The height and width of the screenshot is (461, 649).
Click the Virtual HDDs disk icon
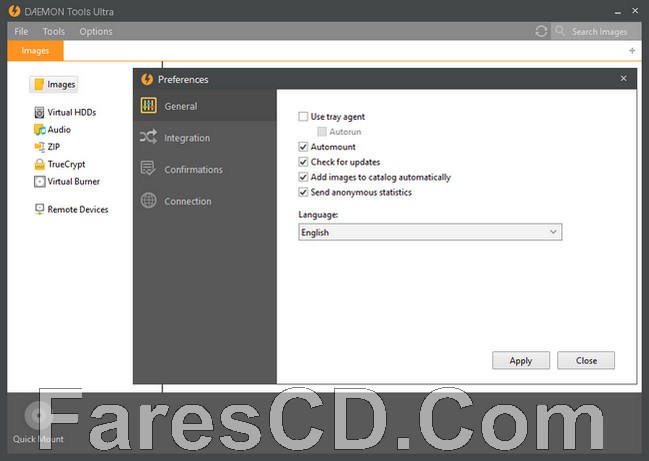39,112
